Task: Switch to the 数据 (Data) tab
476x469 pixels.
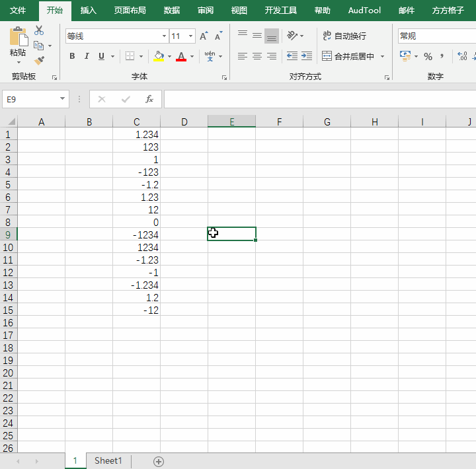Action: coord(172,11)
